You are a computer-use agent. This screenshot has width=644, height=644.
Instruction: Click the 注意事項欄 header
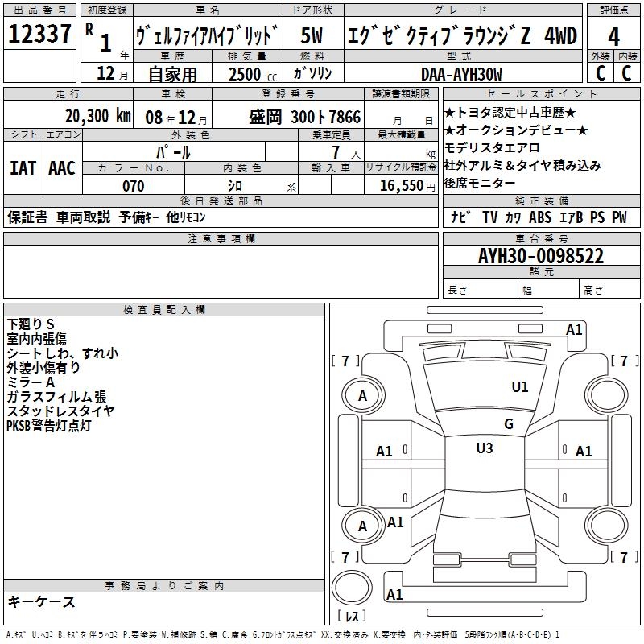[221, 239]
